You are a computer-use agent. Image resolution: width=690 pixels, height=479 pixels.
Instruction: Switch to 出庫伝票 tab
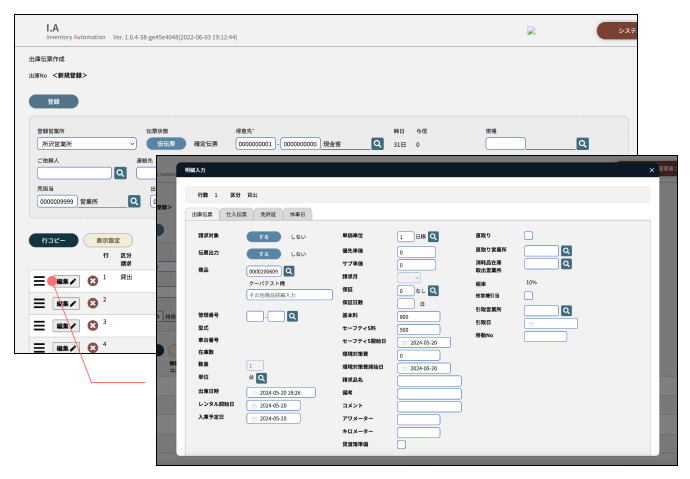(x=202, y=214)
